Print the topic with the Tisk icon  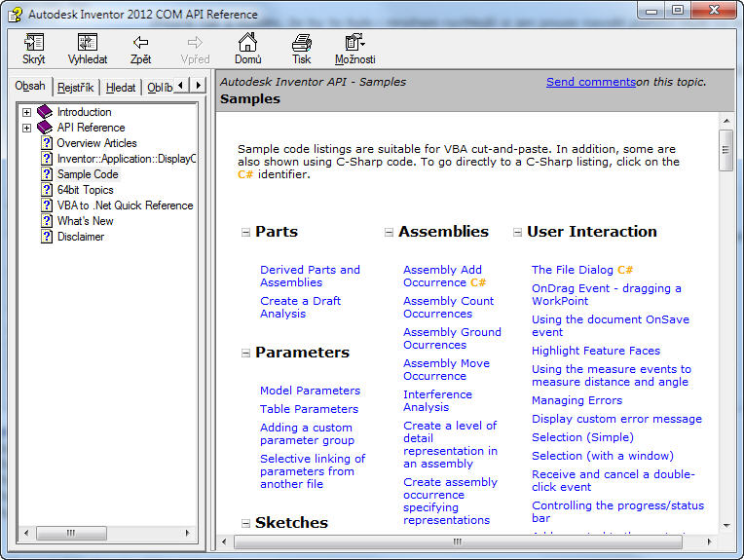[x=302, y=42]
